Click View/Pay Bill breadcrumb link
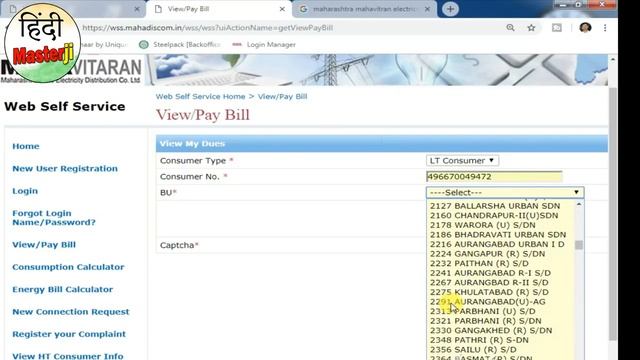 point(282,97)
